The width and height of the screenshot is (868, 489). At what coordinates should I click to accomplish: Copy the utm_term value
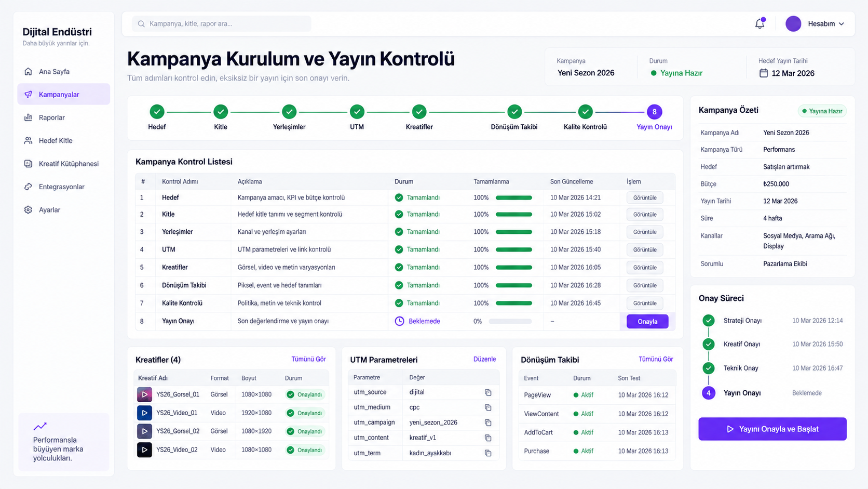[x=488, y=453]
